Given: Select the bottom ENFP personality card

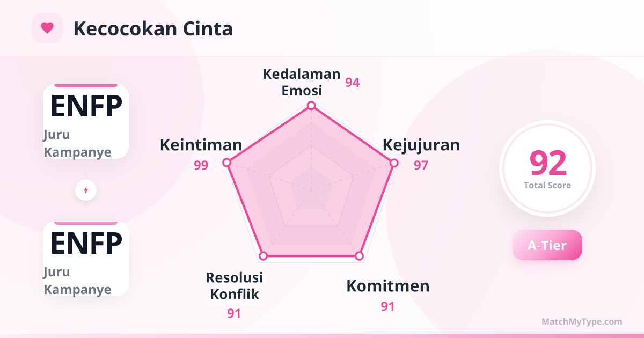Looking at the screenshot, I should tap(86, 259).
